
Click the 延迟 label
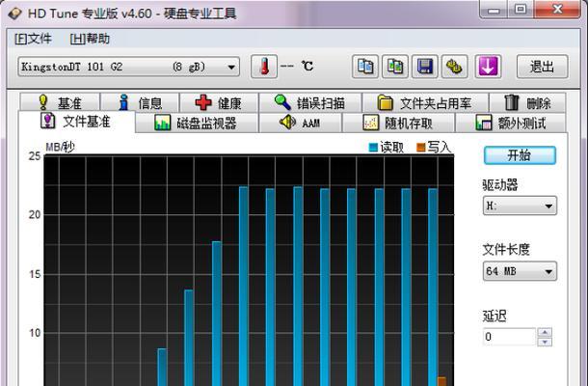(494, 316)
